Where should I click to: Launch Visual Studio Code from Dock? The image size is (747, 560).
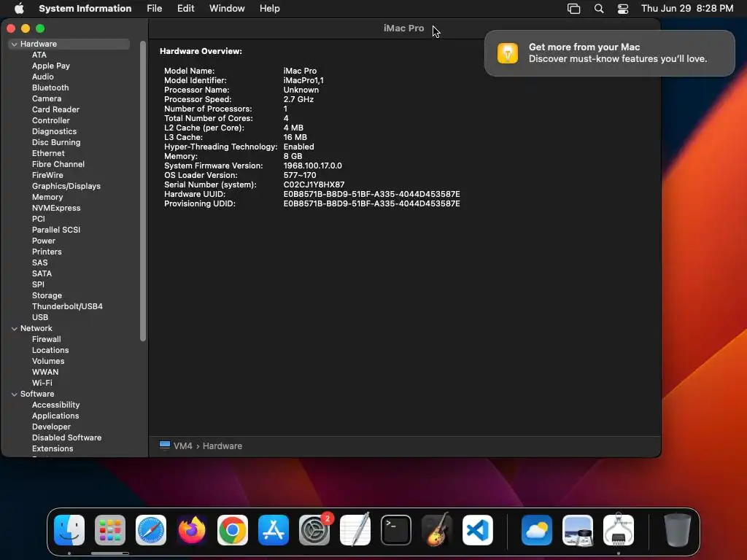(478, 529)
